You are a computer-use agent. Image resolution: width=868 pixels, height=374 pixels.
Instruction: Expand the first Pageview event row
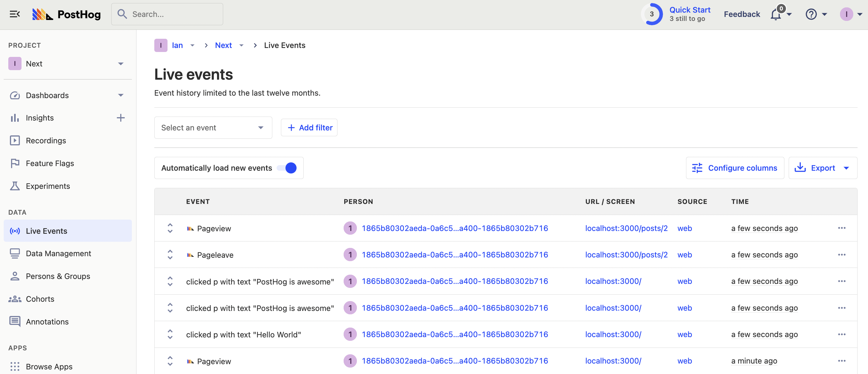[x=170, y=228]
